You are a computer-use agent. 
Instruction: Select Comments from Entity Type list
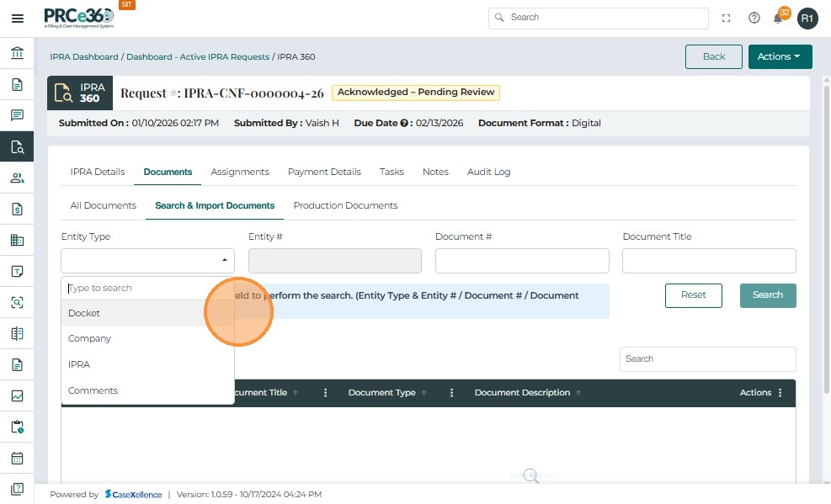click(x=147, y=390)
